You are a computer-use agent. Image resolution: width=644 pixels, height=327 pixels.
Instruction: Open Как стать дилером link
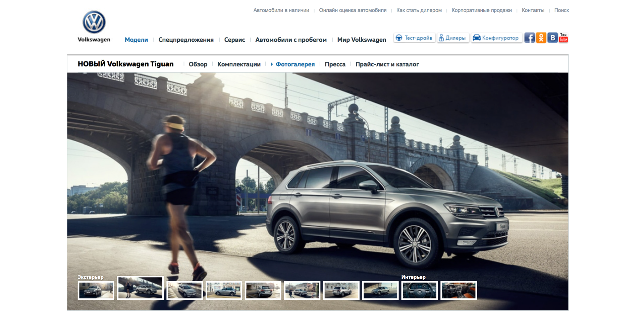[x=419, y=10]
